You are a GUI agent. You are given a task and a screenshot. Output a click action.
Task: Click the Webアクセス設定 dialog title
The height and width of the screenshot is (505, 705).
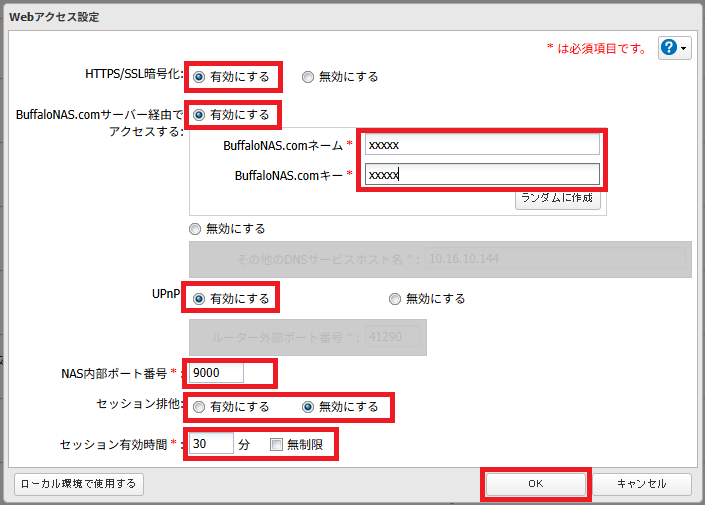pos(54,17)
